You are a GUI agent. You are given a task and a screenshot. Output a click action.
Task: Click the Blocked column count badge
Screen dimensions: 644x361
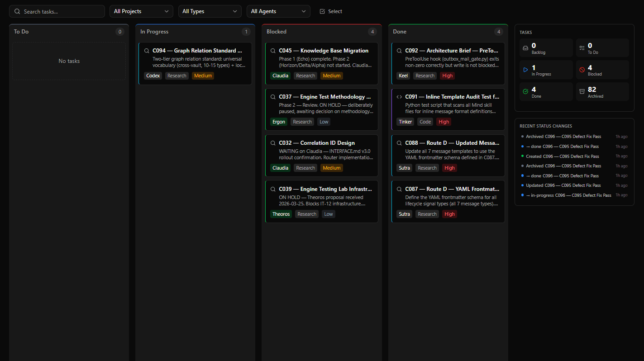(x=372, y=32)
